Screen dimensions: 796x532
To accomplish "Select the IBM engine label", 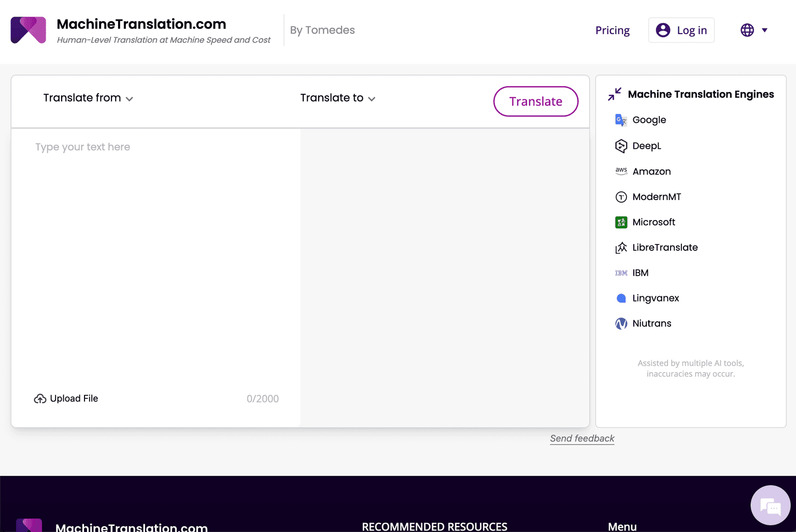I will (x=641, y=273).
